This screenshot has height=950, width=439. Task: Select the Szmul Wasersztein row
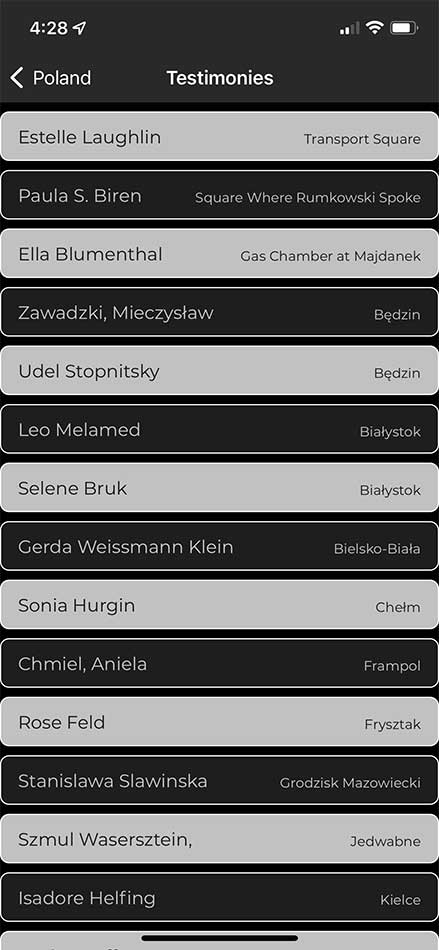tap(219, 839)
